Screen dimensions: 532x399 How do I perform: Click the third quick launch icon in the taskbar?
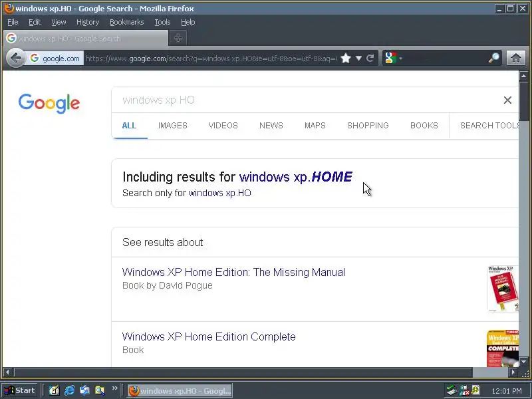[x=84, y=390]
